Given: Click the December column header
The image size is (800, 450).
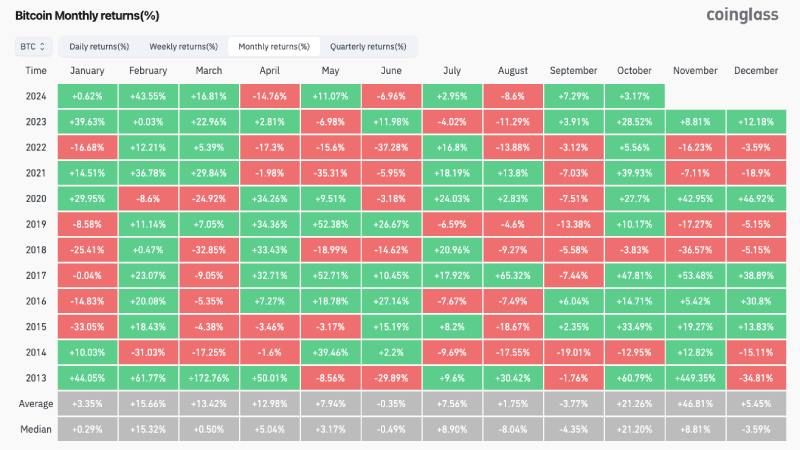Looking at the screenshot, I should (x=756, y=70).
